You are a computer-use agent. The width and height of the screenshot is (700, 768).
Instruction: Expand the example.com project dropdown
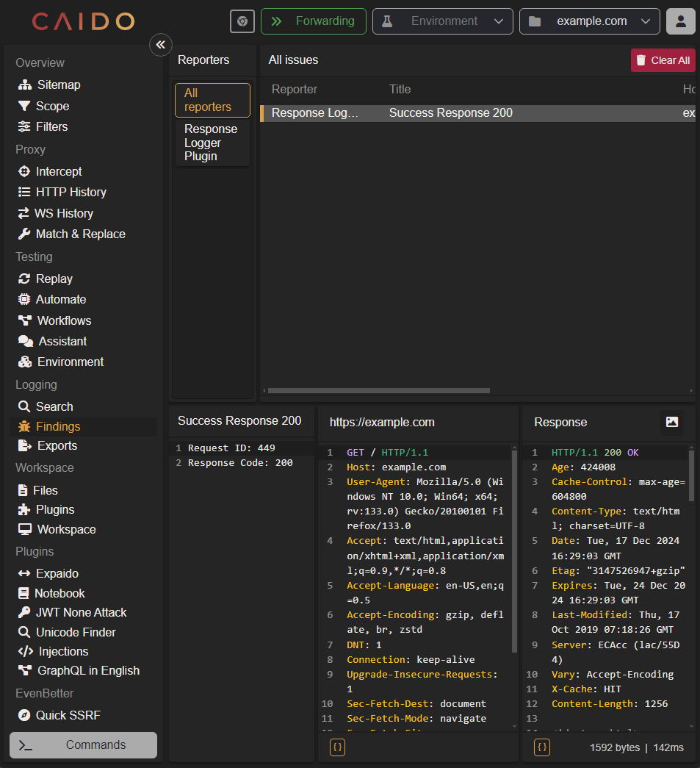589,21
